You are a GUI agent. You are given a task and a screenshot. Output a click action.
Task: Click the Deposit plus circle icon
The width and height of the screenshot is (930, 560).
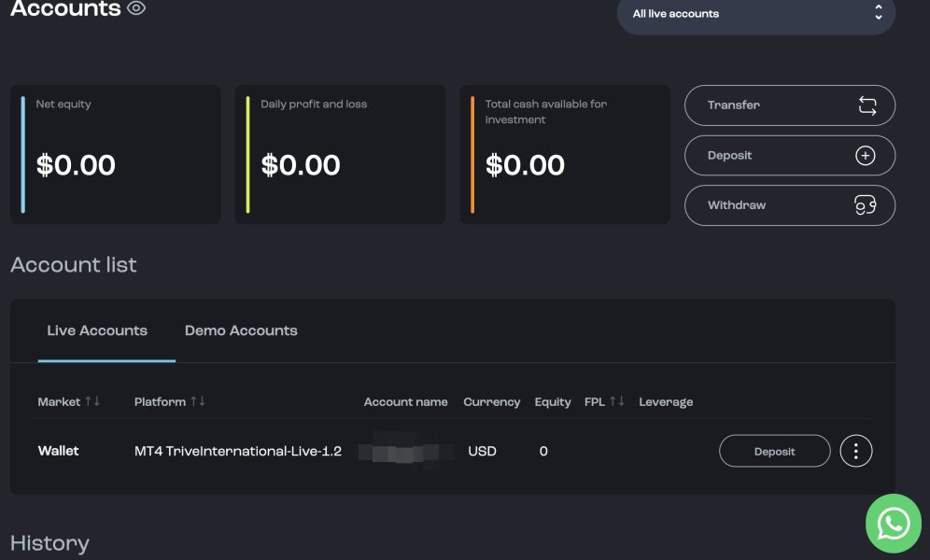pyautogui.click(x=866, y=156)
